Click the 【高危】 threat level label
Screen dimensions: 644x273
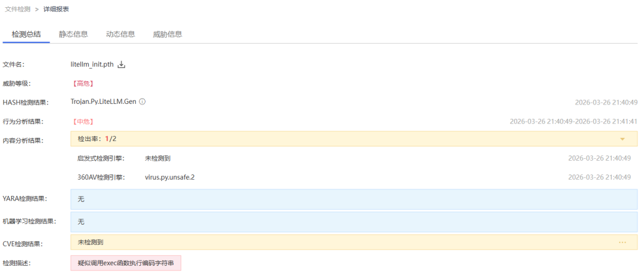pos(82,84)
